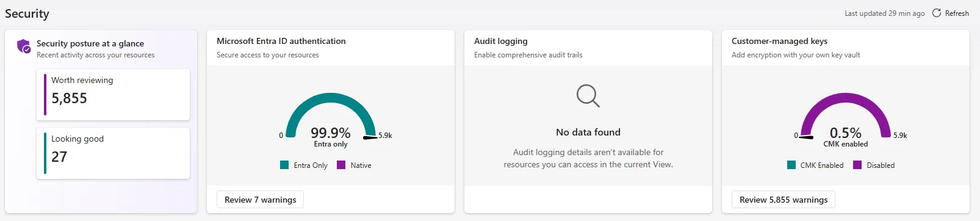Toggle the CMK Enabled teal legend swatch
Viewport: 980px width, 221px height.
791,165
